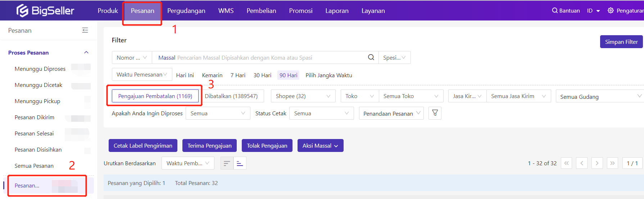Filter by 30 Hari
644x199 pixels.
click(262, 75)
